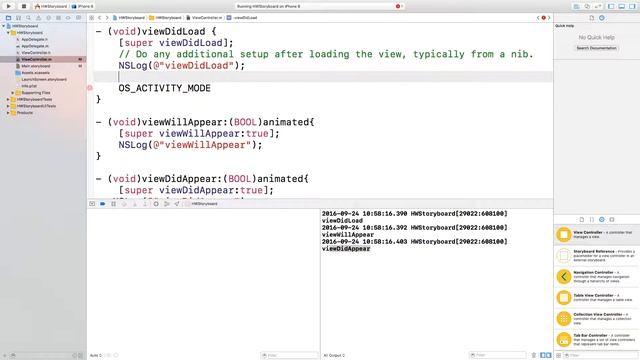The image size is (640, 360).
Task: Select the Debug navigator tab
Action: click(58, 18)
